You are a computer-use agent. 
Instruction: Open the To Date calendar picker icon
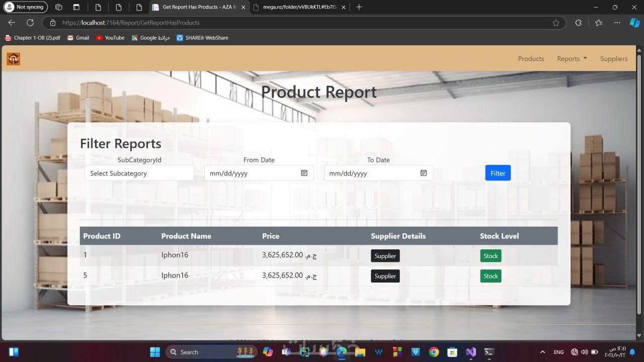pyautogui.click(x=424, y=173)
